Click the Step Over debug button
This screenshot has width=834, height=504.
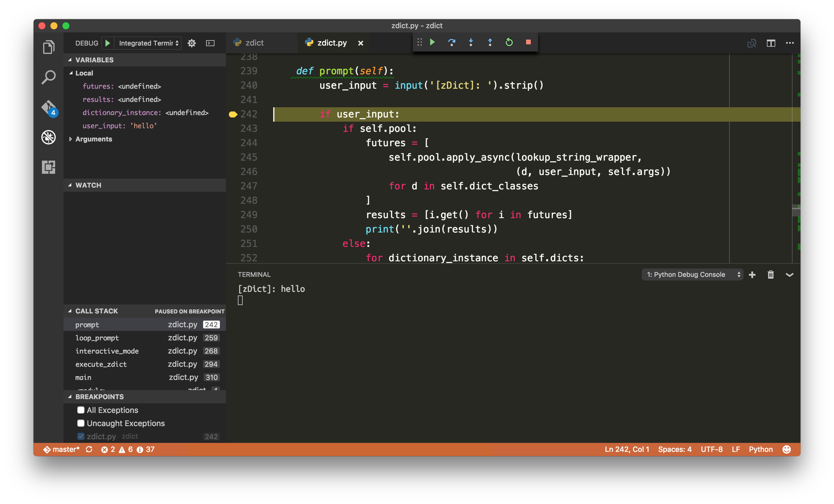coord(451,42)
